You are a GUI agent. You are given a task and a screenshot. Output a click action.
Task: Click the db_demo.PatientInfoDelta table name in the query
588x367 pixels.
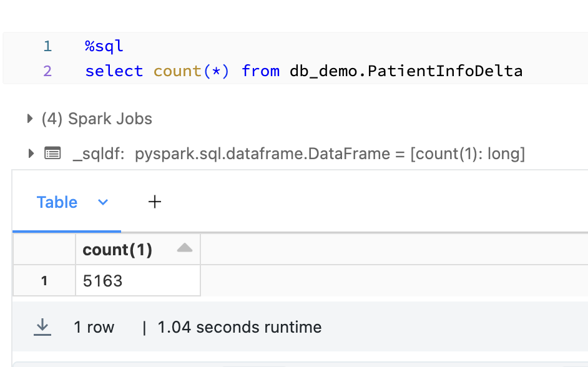406,71
